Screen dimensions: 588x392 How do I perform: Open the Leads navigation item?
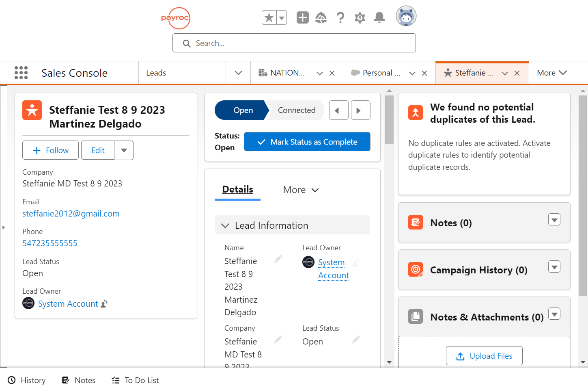[x=156, y=73]
